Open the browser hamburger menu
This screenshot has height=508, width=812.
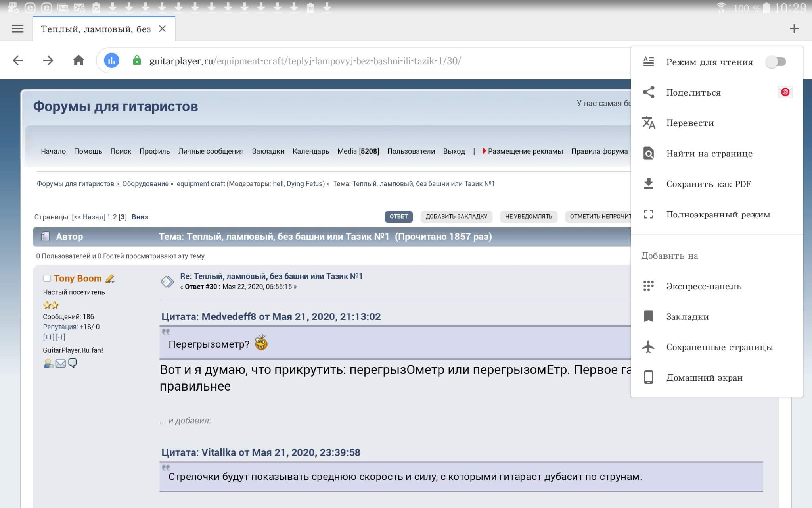coord(17,29)
